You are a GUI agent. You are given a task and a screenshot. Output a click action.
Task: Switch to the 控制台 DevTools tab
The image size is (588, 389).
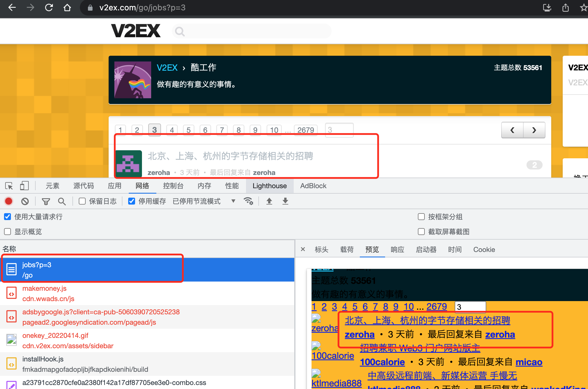pyautogui.click(x=173, y=186)
